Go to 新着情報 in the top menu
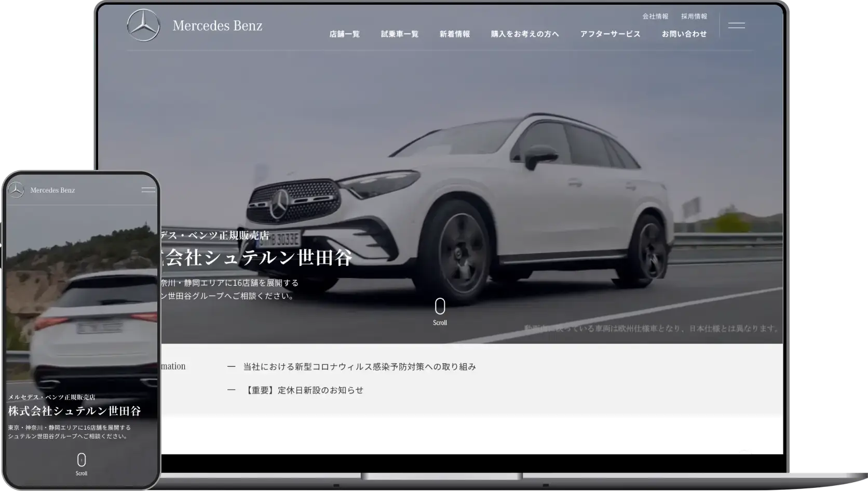This screenshot has width=868, height=491. 455,34
